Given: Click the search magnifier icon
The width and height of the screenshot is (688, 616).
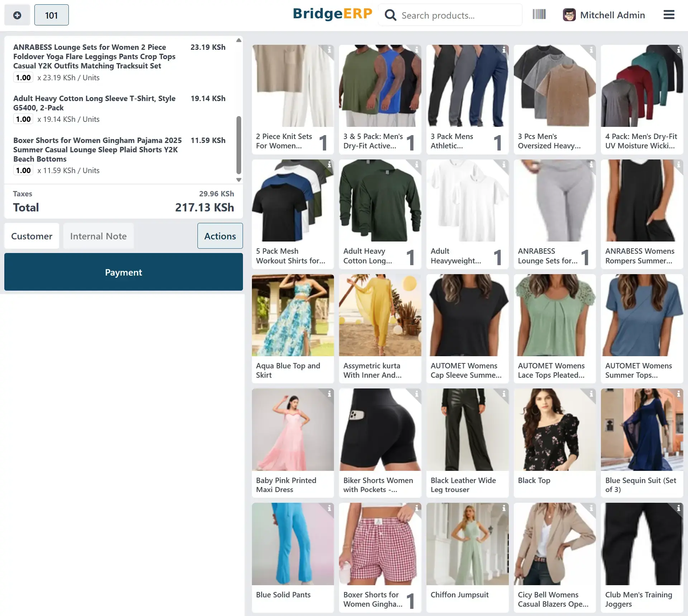Looking at the screenshot, I should (x=390, y=15).
